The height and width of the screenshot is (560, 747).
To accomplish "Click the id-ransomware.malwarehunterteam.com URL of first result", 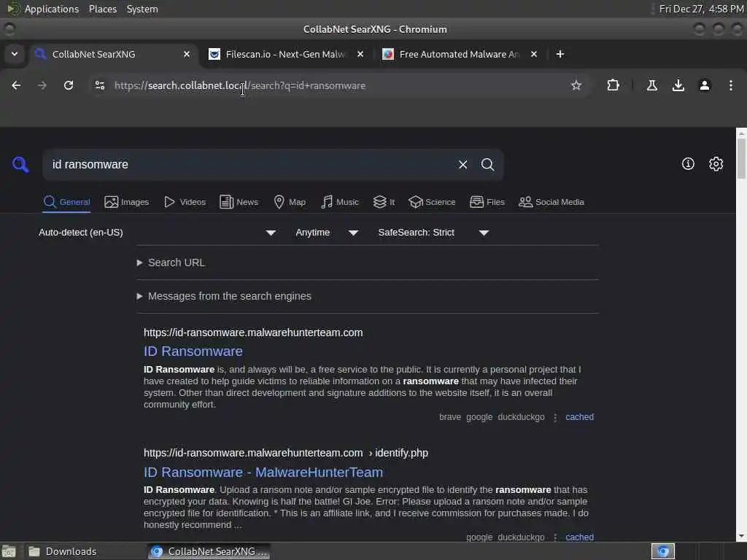I will 253,332.
